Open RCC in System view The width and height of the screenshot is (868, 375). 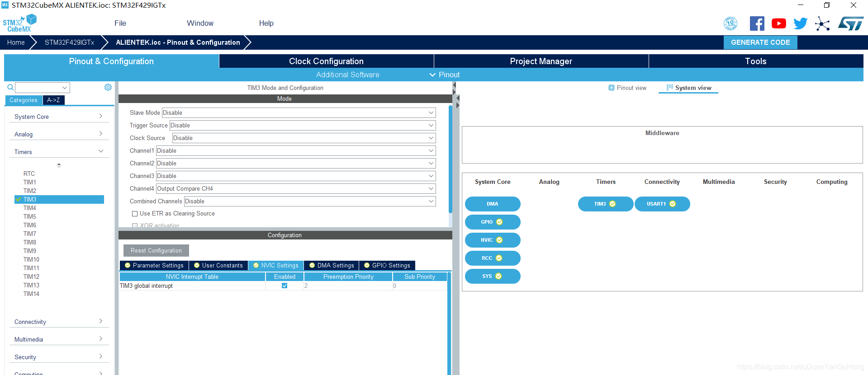(x=493, y=258)
